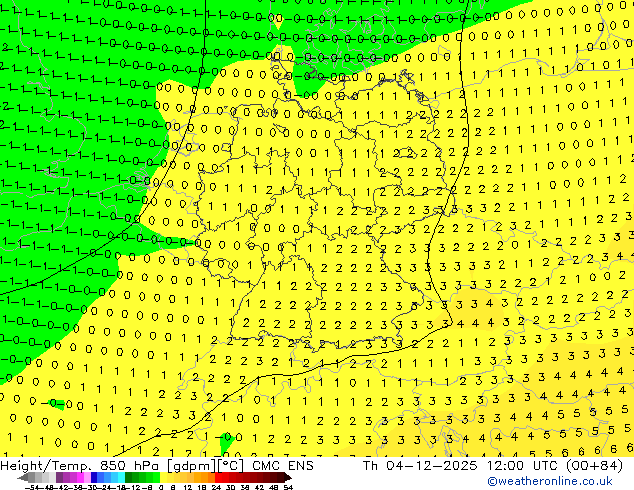Click the dark maroon right arrow end of scale
The width and height of the screenshot is (634, 490).
(288, 478)
